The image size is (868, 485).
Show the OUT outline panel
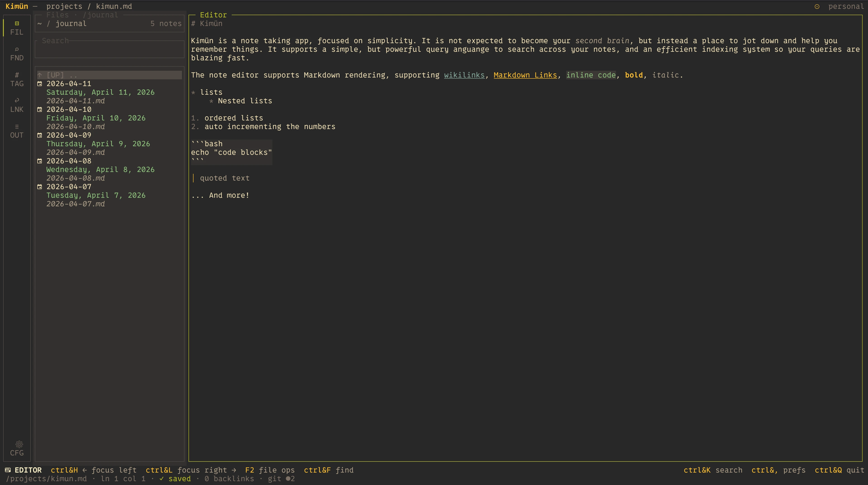click(x=17, y=131)
